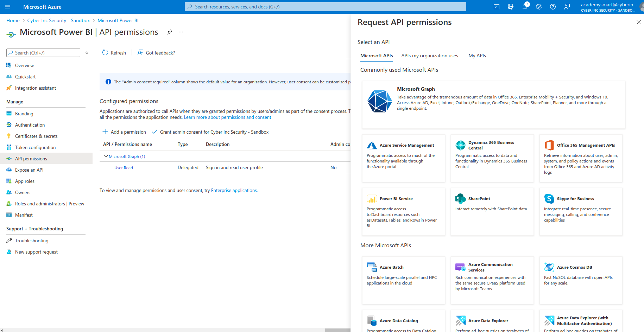This screenshot has height=332, width=644.
Task: Open the more options ellipsis beside title
Action: tap(181, 32)
